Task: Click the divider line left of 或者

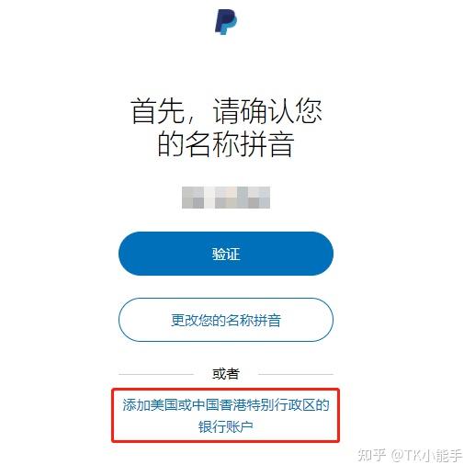Action: [156, 374]
